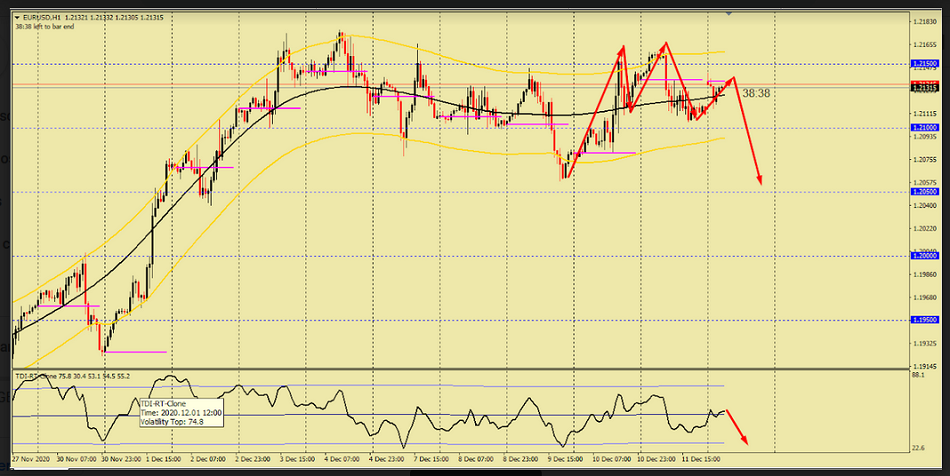Click the current price label 1.21315

click(924, 87)
